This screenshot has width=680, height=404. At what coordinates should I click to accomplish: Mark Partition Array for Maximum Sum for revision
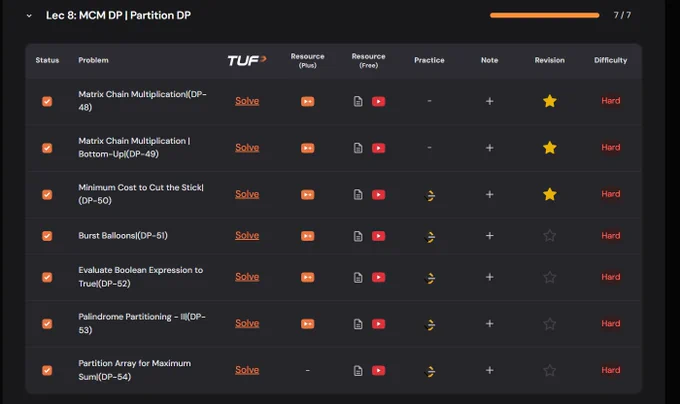point(549,371)
